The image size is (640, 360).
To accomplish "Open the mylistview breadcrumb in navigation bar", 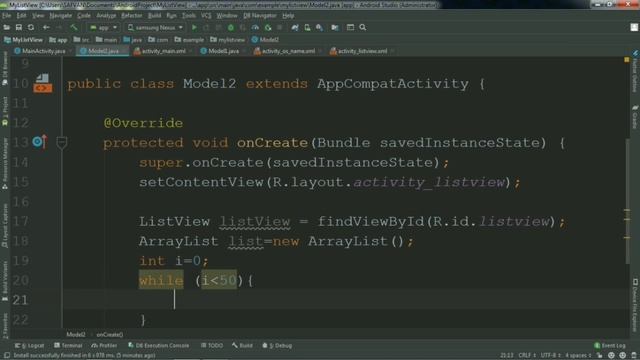I will point(228,40).
